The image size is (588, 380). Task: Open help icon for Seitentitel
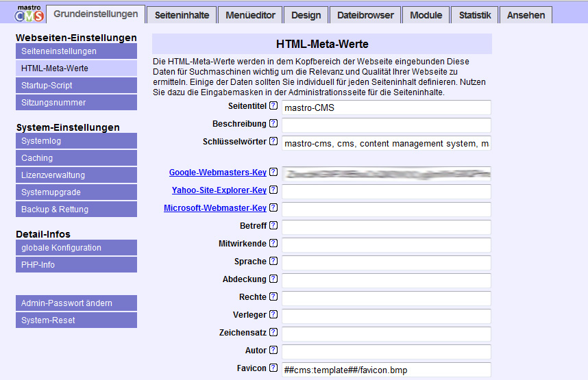[273, 105]
